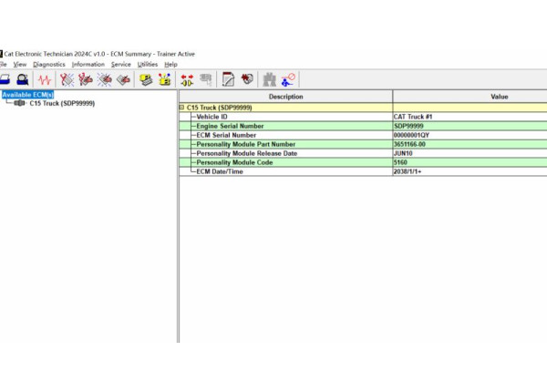Select the Available ECM(s) root node
Image resolution: width=547 pixels, height=392 pixels.
pyautogui.click(x=27, y=94)
